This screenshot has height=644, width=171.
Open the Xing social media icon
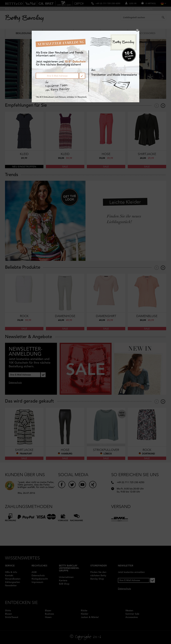(93, 484)
